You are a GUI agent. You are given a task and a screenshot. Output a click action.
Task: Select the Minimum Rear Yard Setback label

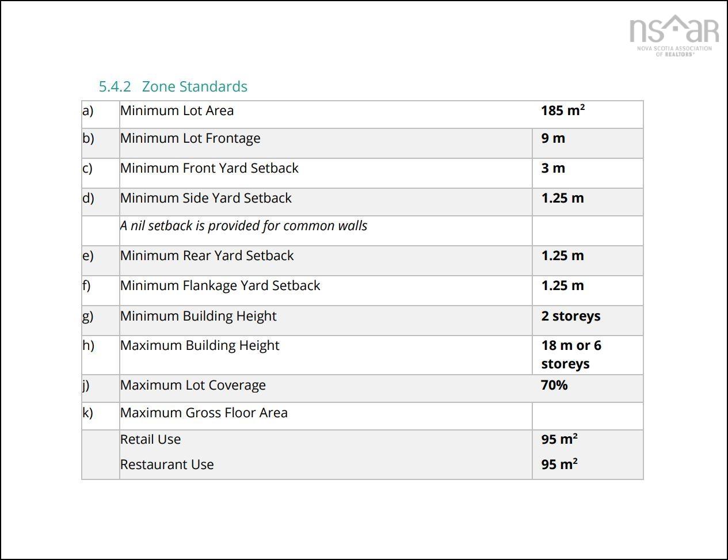pos(207,256)
